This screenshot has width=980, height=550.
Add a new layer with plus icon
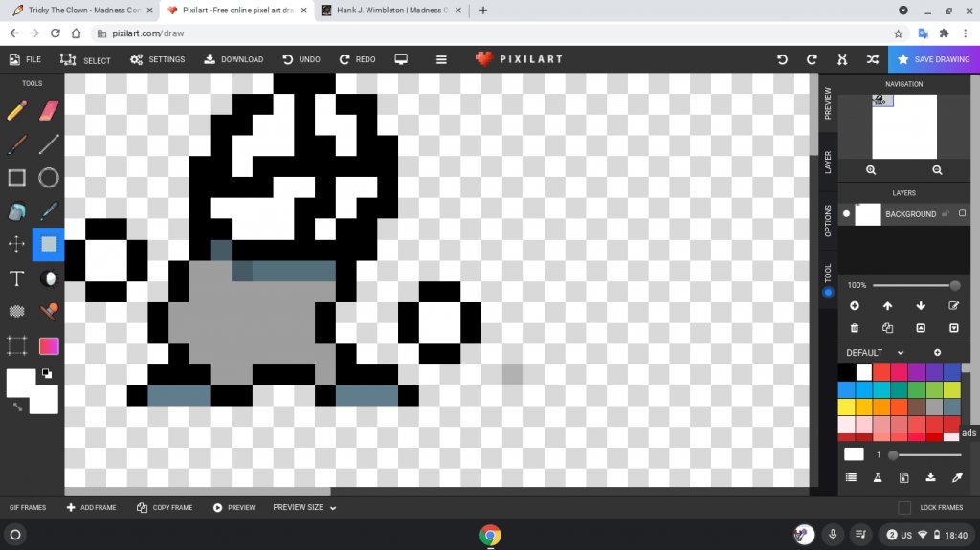click(x=855, y=306)
